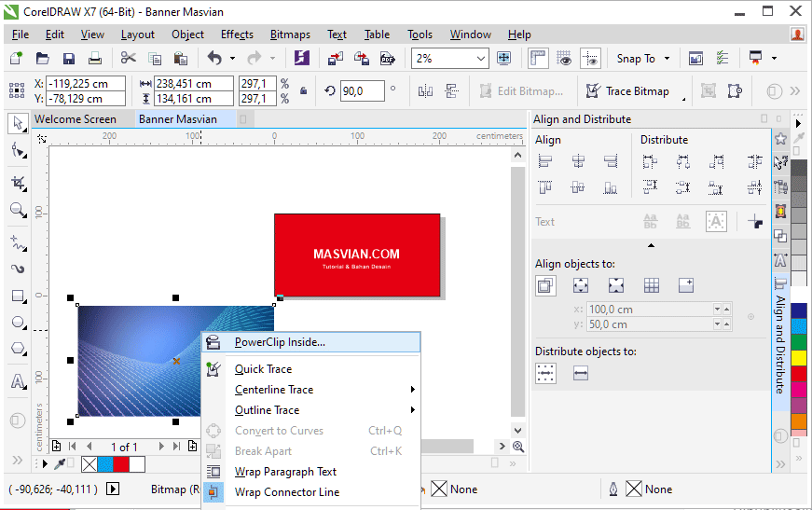Choose the Crop tool
This screenshot has height=510, width=812.
coord(18,183)
